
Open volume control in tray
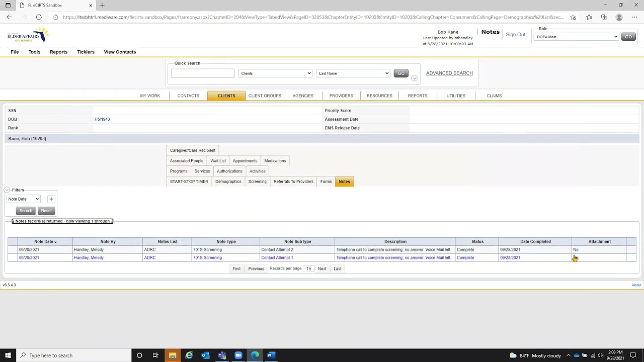600,355
